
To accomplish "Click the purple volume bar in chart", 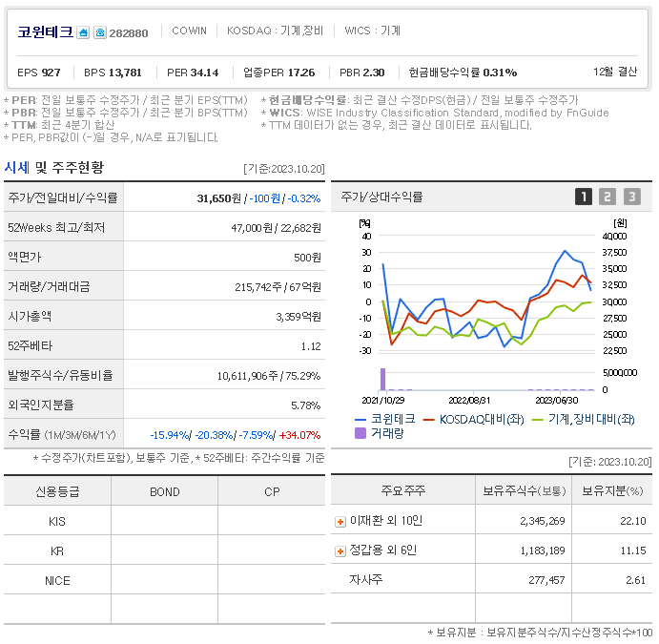I will click(382, 379).
